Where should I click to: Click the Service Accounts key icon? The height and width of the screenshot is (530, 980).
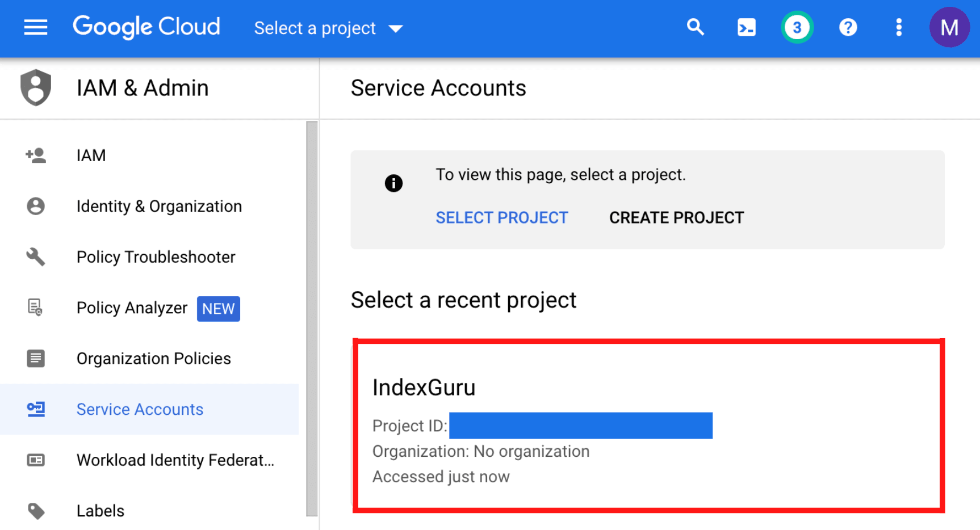(36, 409)
